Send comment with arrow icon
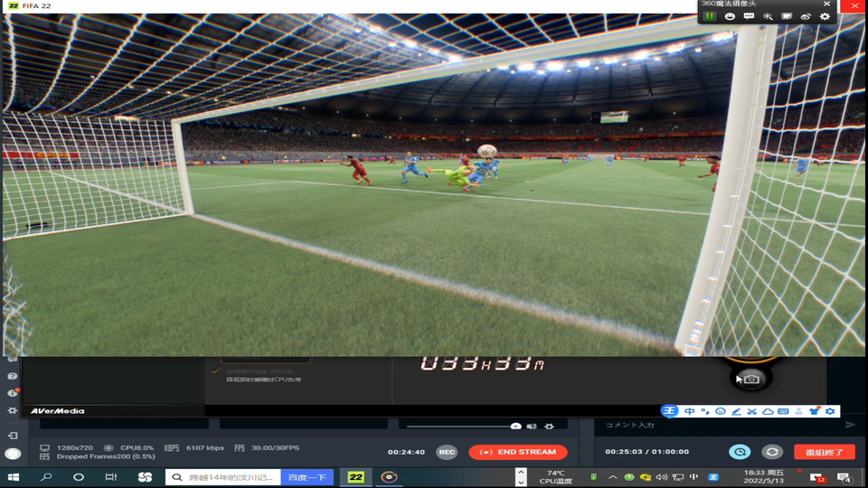Image resolution: width=868 pixels, height=488 pixels. pos(850,425)
